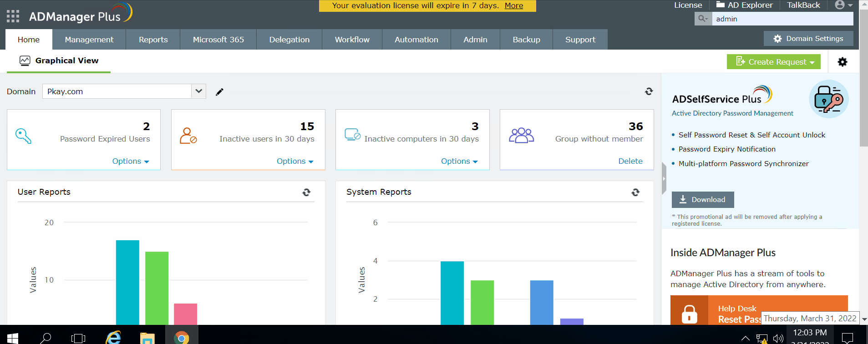Refresh the User Reports chart

(306, 192)
